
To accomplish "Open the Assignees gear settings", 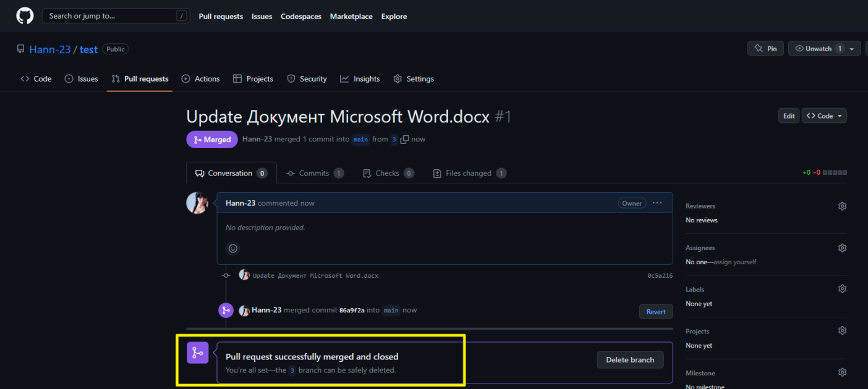I will (x=842, y=248).
